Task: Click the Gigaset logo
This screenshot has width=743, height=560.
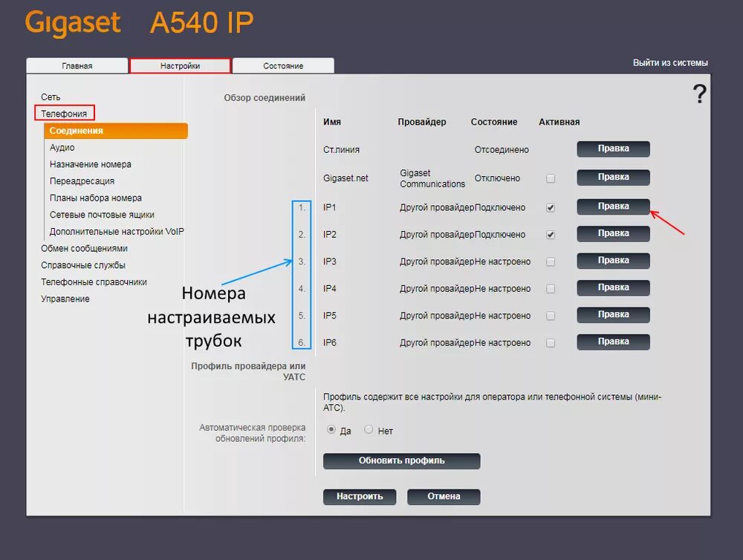Action: click(73, 22)
